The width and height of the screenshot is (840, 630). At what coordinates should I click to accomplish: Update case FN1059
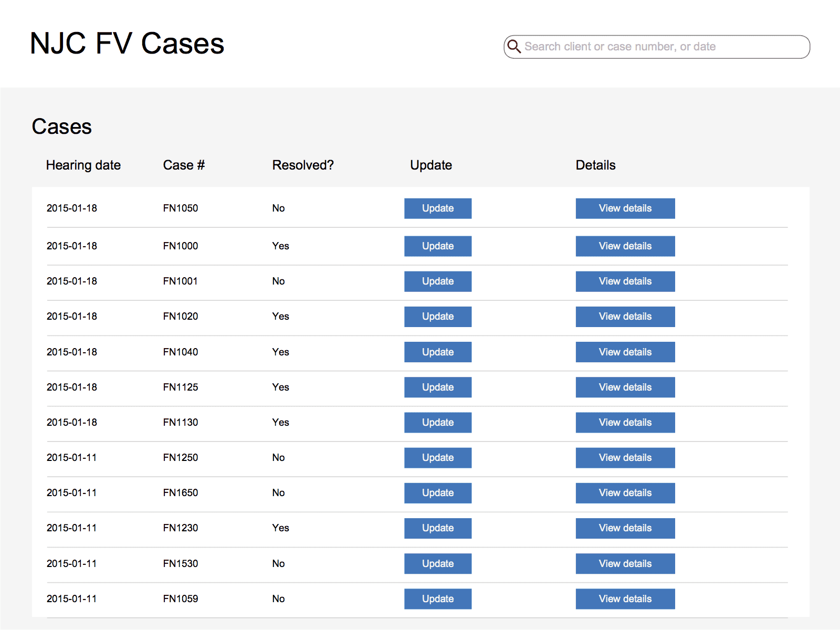tap(438, 599)
